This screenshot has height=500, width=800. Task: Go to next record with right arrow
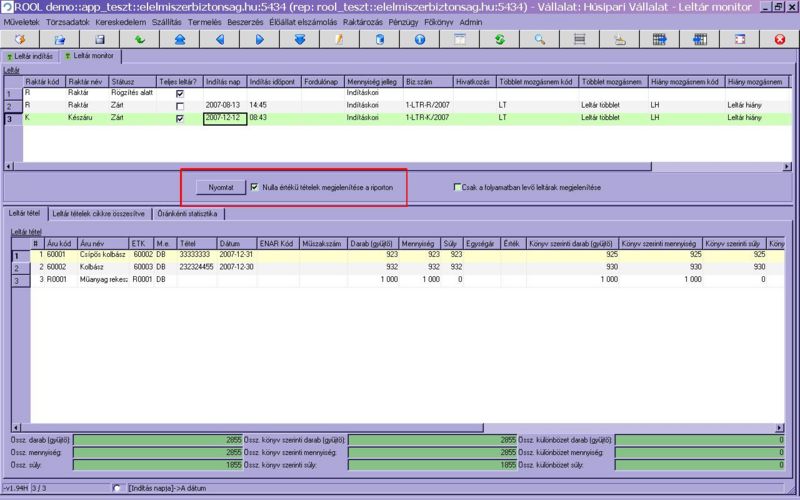[260, 39]
